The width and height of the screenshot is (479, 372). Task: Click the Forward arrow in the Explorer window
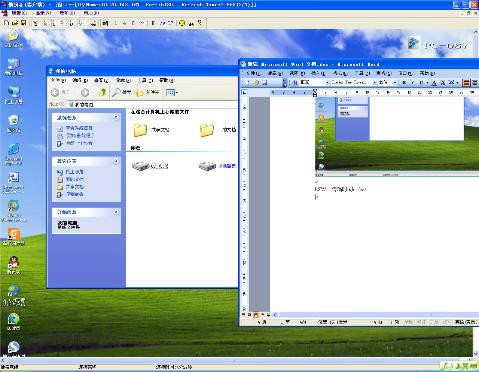85,92
